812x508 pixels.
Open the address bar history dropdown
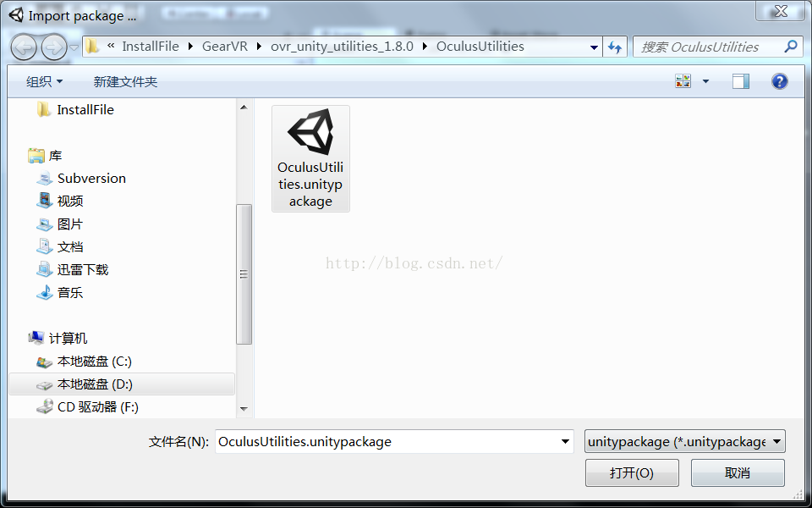pyautogui.click(x=594, y=47)
